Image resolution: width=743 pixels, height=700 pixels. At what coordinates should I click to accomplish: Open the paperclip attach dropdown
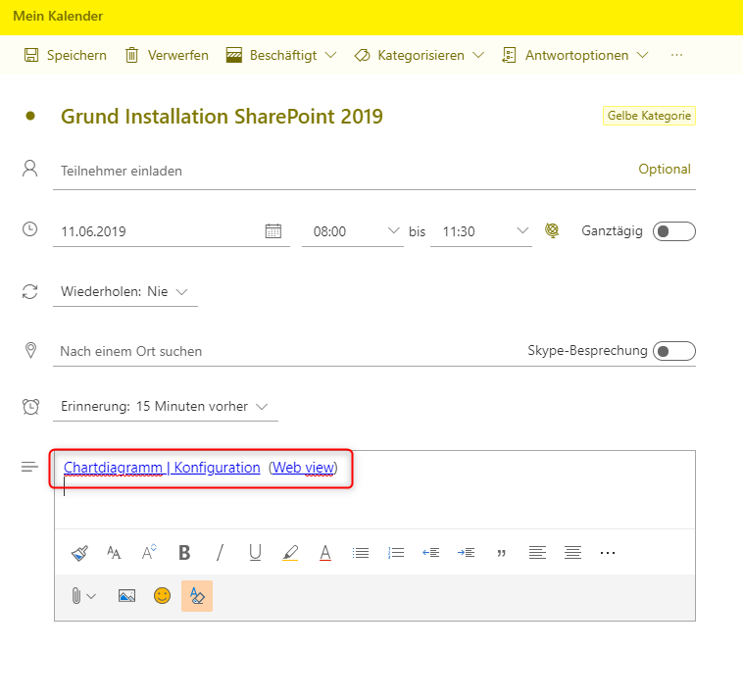pos(83,596)
